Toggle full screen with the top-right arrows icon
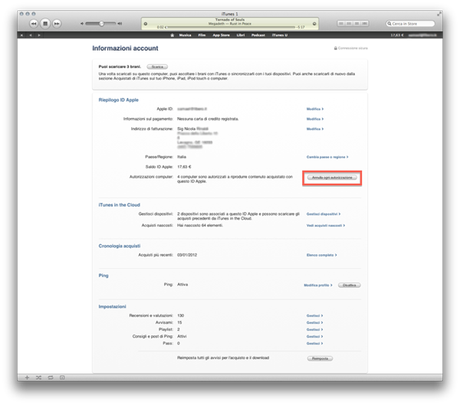460x405 pixels. click(439, 14)
